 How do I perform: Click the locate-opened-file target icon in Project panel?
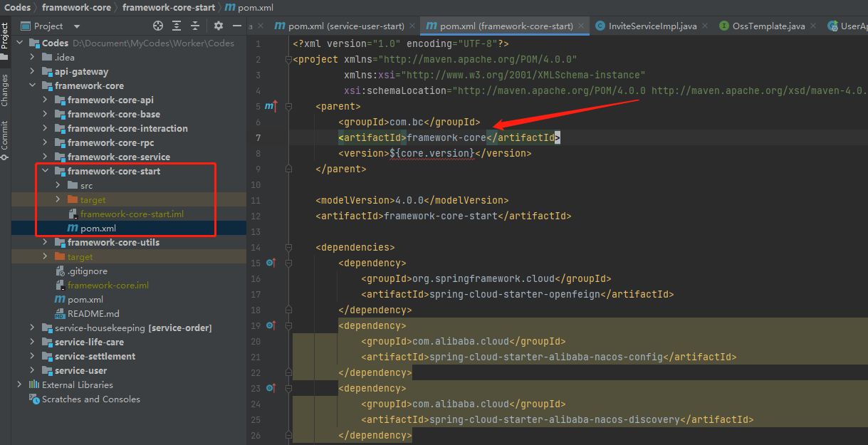point(158,26)
